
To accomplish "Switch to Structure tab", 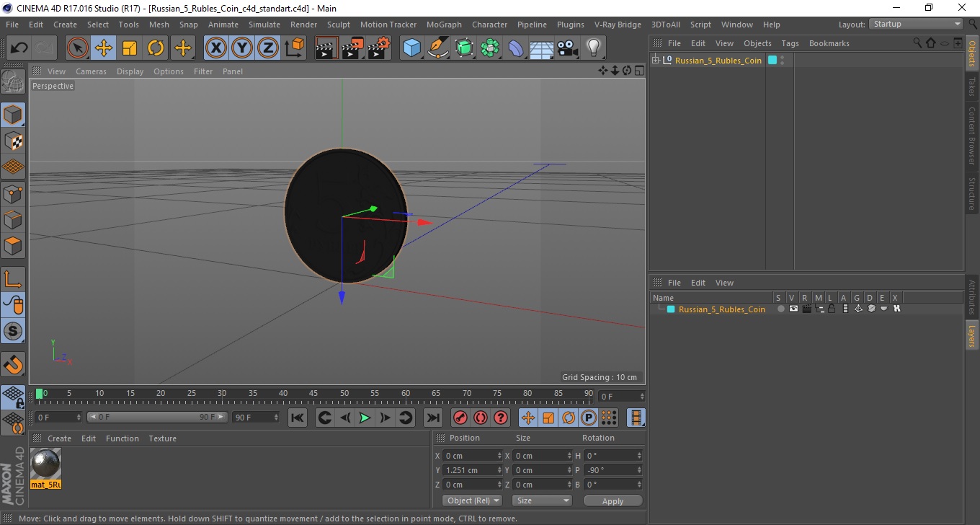I will tap(972, 193).
